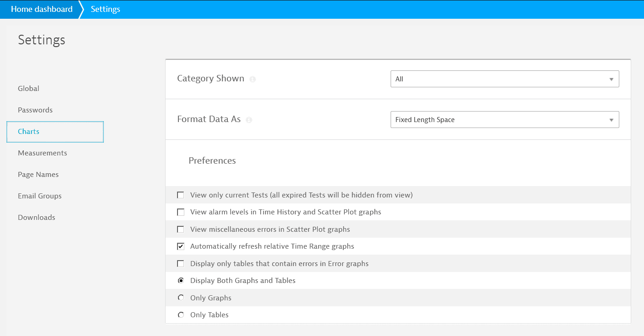Enable View only current Tests checkbox
This screenshot has height=336, width=644.
click(x=181, y=195)
